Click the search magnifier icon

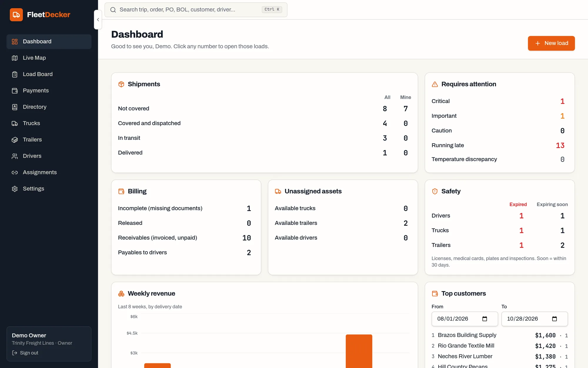pyautogui.click(x=113, y=10)
